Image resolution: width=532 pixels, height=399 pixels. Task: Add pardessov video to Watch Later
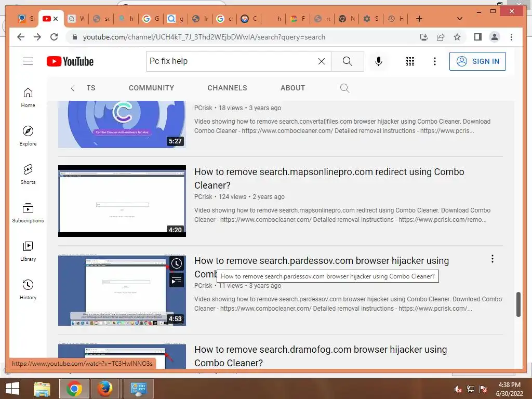(177, 263)
